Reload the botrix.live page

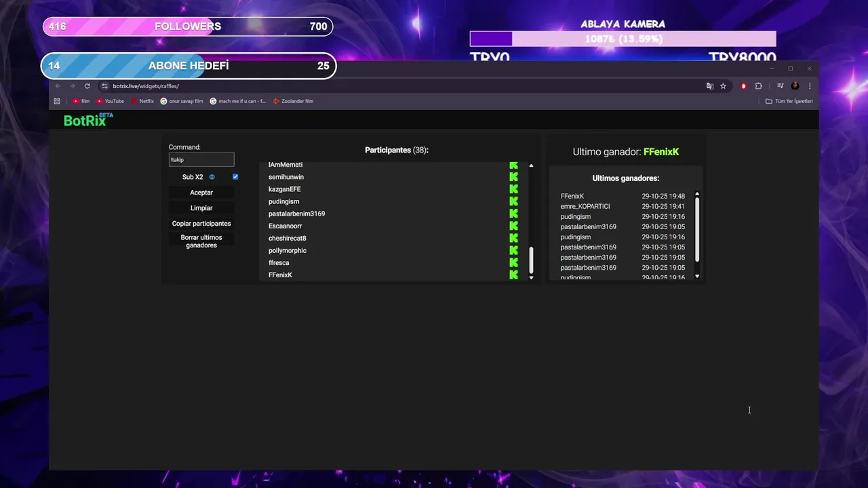point(87,86)
